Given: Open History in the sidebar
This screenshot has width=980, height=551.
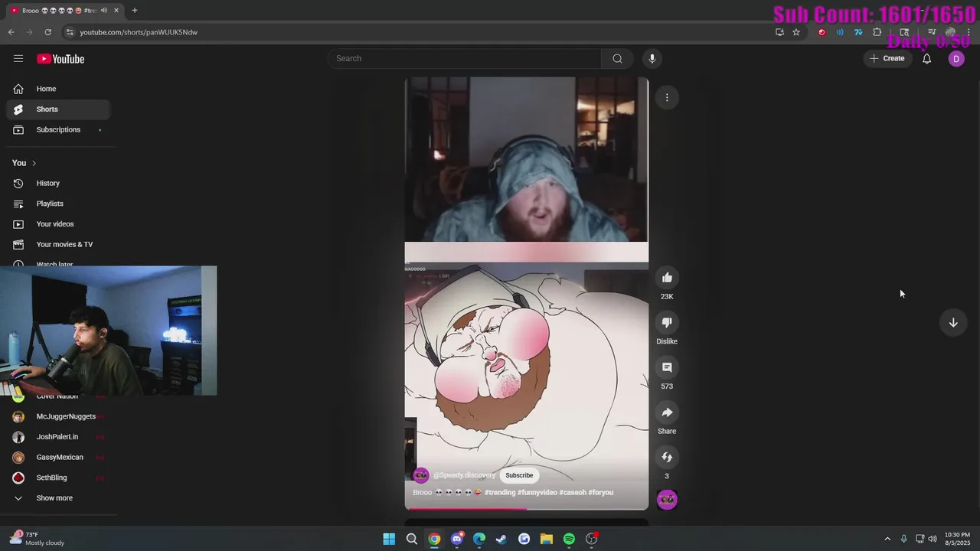Looking at the screenshot, I should [x=58, y=184].
